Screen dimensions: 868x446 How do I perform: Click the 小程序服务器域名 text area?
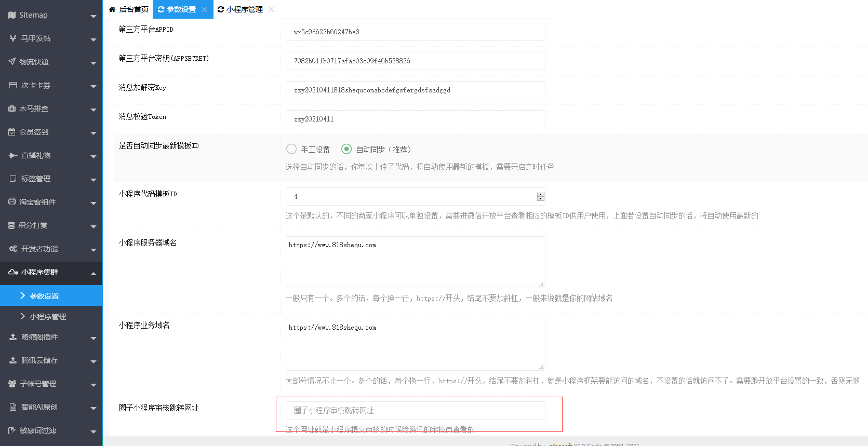coord(415,262)
